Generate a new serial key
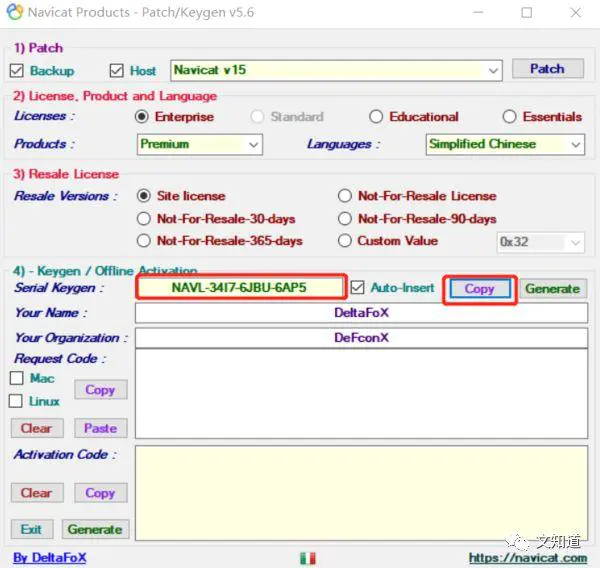The height and width of the screenshot is (568, 600). pyautogui.click(x=553, y=289)
